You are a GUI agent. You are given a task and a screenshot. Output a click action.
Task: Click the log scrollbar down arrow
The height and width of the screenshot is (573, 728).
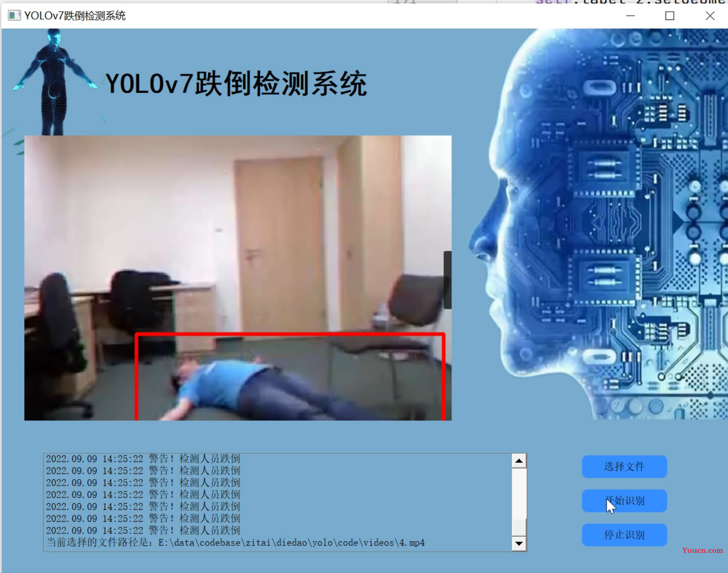click(x=519, y=543)
